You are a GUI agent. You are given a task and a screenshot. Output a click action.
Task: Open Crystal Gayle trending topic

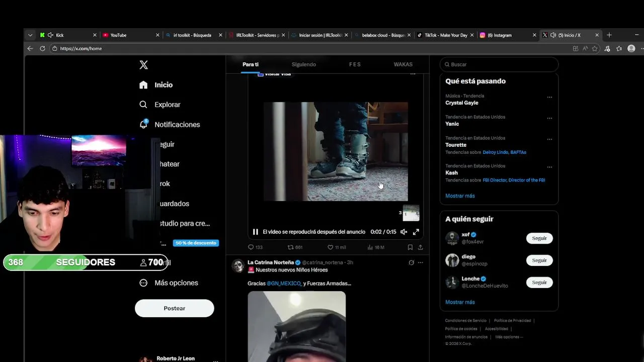[462, 103]
